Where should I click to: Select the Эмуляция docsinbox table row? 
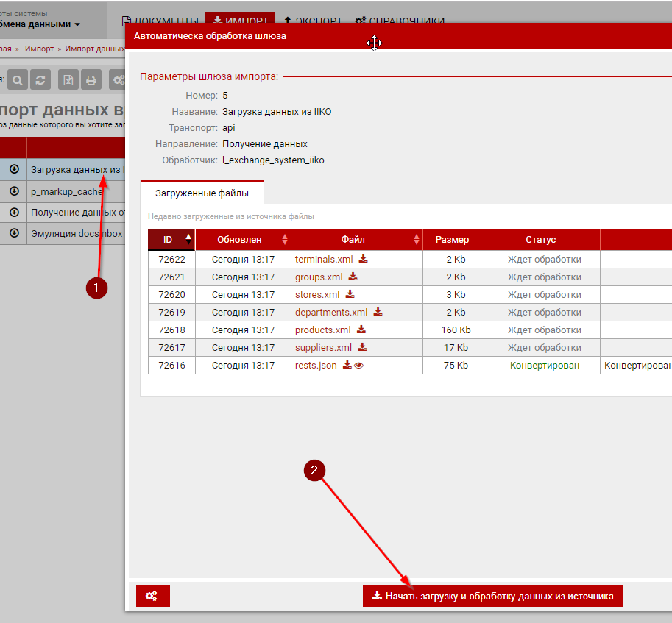tap(76, 233)
